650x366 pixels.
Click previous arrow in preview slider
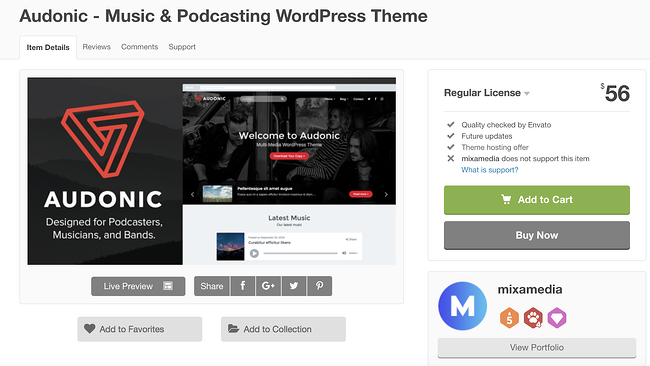(x=192, y=194)
